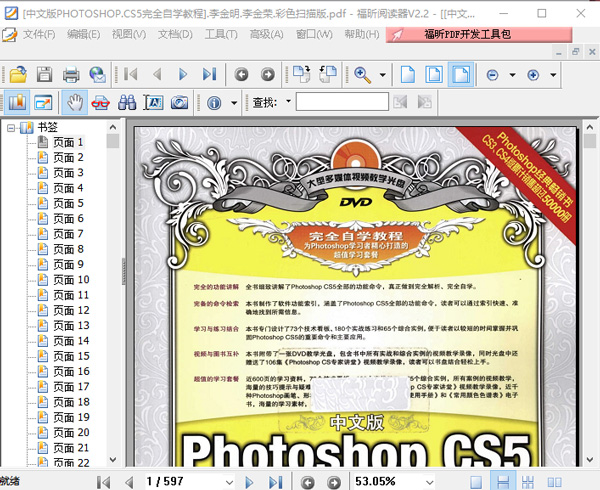This screenshot has height=490, width=600.
Task: Open the zoom in dropdown arrow
Action: pyautogui.click(x=553, y=75)
